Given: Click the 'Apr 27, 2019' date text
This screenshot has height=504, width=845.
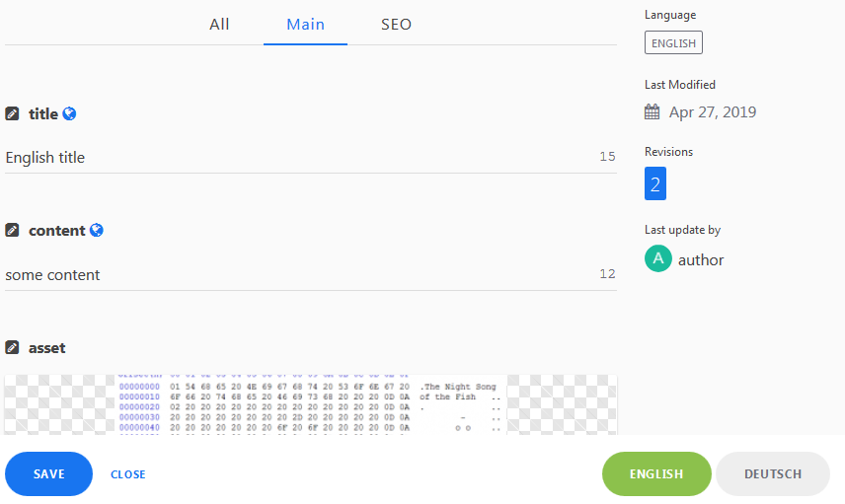Looking at the screenshot, I should pos(713,112).
